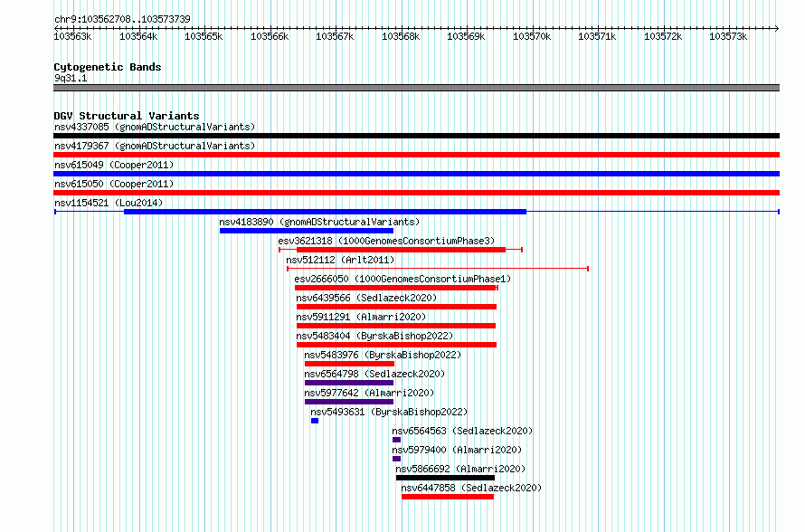The image size is (805, 532).
Task: Click the 103566k ruler position
Action: coord(270,36)
